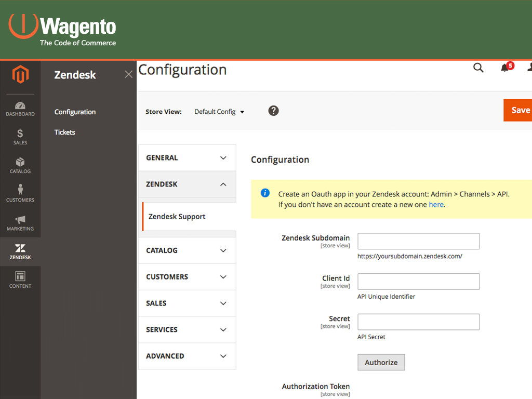Open the Store View Default Config dropdown
The height and width of the screenshot is (399, 532).
pyautogui.click(x=219, y=112)
